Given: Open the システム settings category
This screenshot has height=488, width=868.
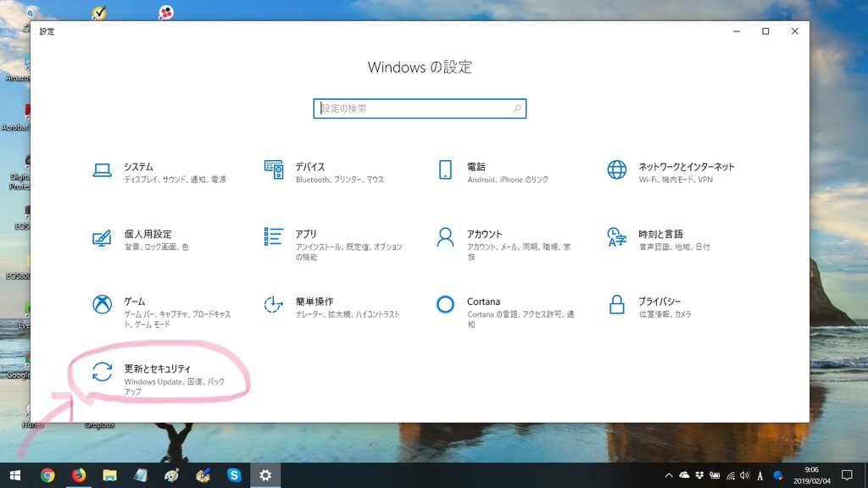Looking at the screenshot, I should (x=160, y=172).
